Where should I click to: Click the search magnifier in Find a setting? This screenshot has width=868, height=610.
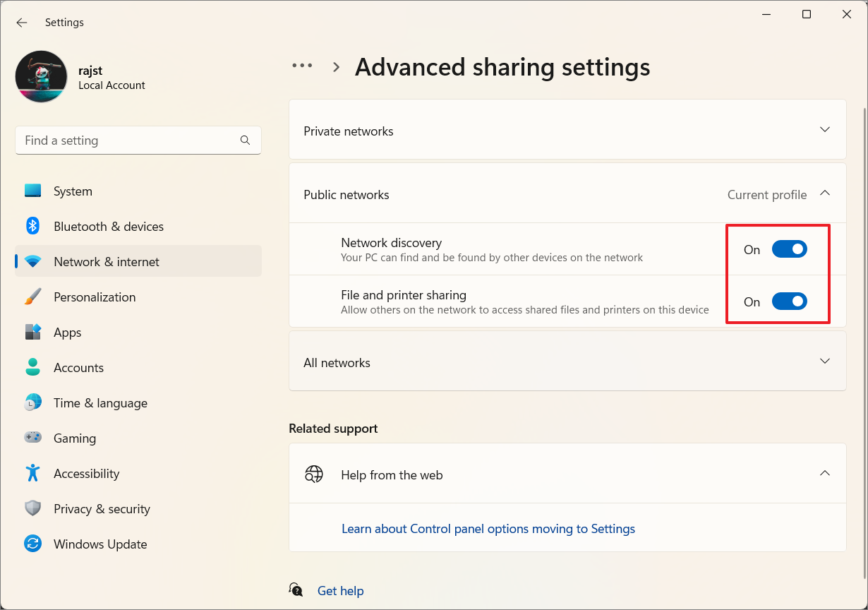245,140
